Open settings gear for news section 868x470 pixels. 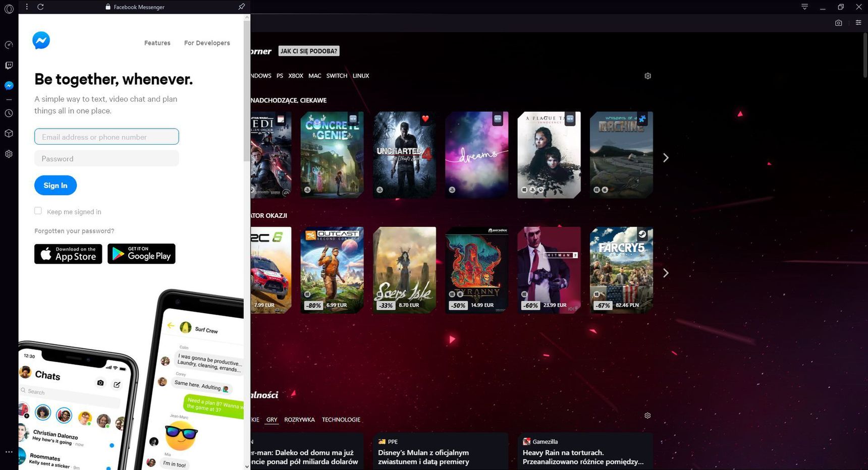pyautogui.click(x=647, y=416)
